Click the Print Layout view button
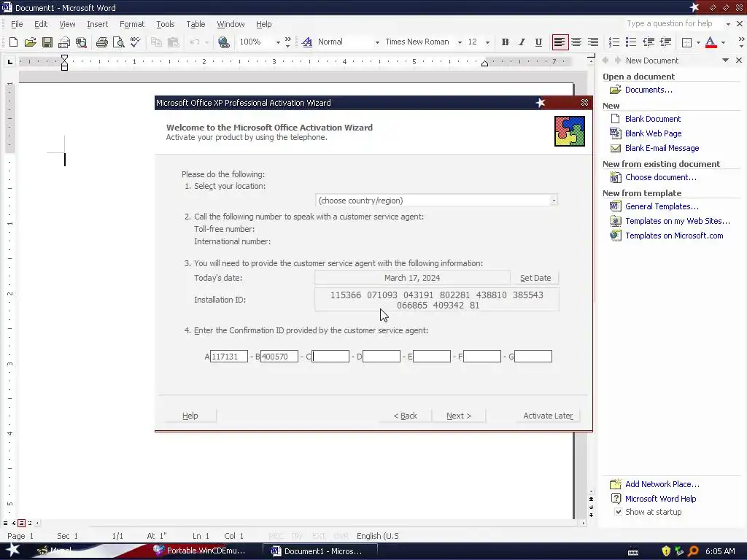The height and width of the screenshot is (560, 747). pos(21,523)
